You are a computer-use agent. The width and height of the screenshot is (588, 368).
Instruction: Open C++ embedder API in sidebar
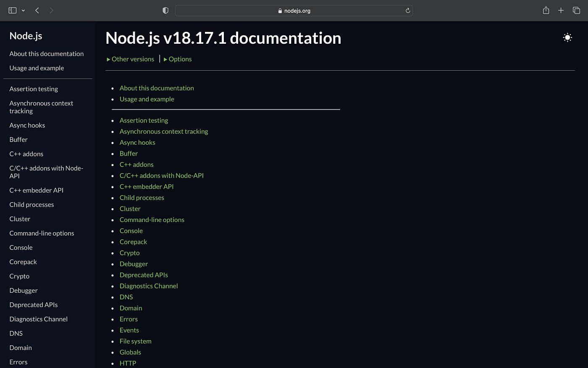point(37,191)
